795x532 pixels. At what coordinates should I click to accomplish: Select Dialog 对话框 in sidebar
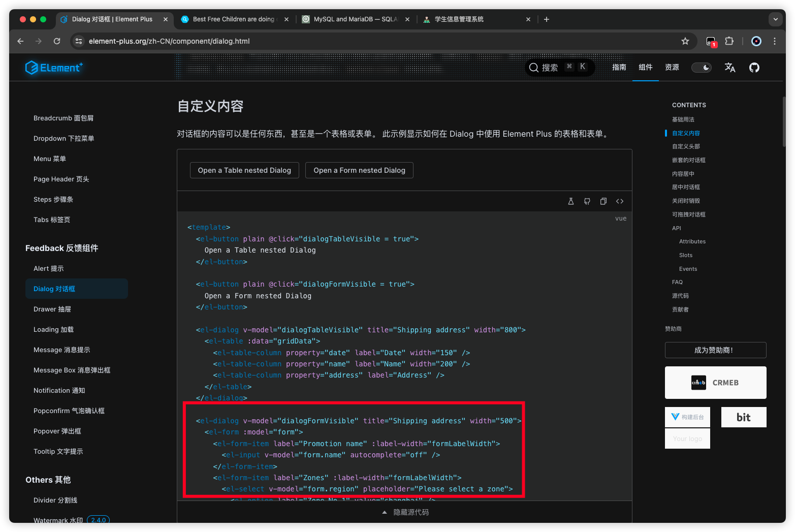pyautogui.click(x=77, y=289)
